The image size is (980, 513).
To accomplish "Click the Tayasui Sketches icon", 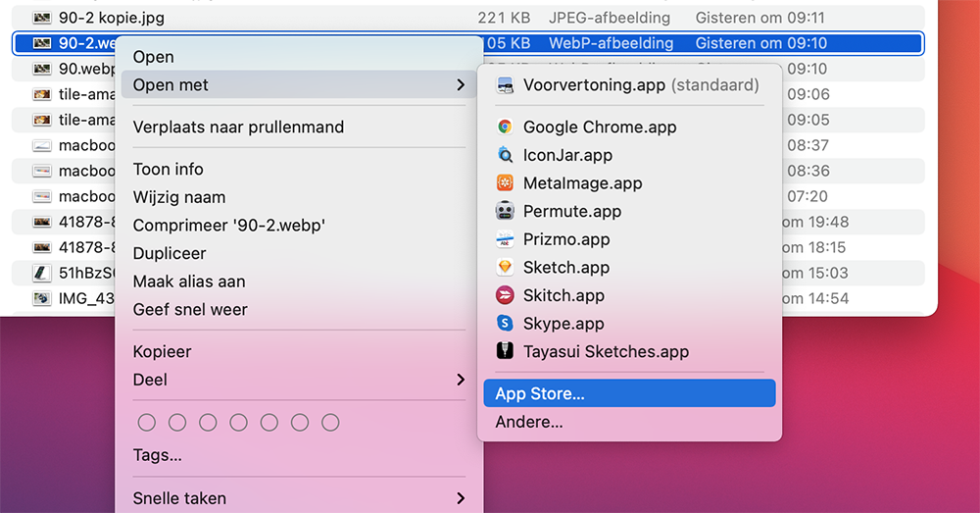I will (x=505, y=351).
